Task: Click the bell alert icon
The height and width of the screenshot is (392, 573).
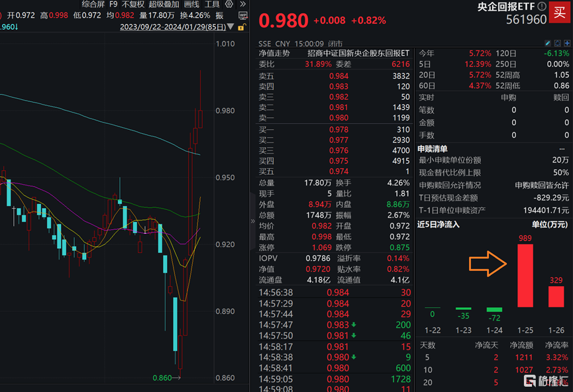Action: coord(557,43)
